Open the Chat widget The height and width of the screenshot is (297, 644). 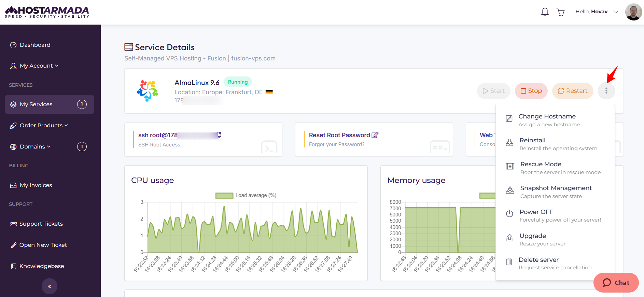click(x=616, y=283)
